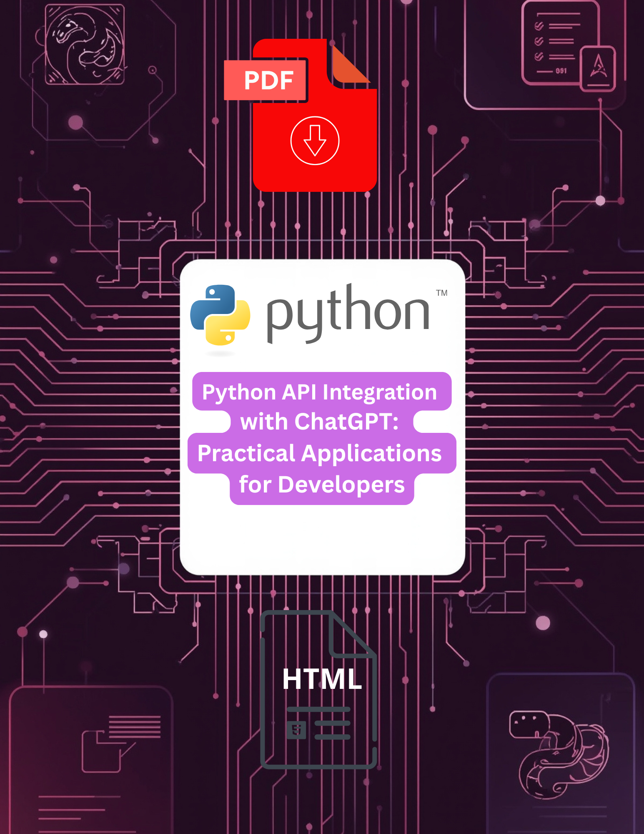
Task: Click the HTML label text
Action: coord(322,679)
